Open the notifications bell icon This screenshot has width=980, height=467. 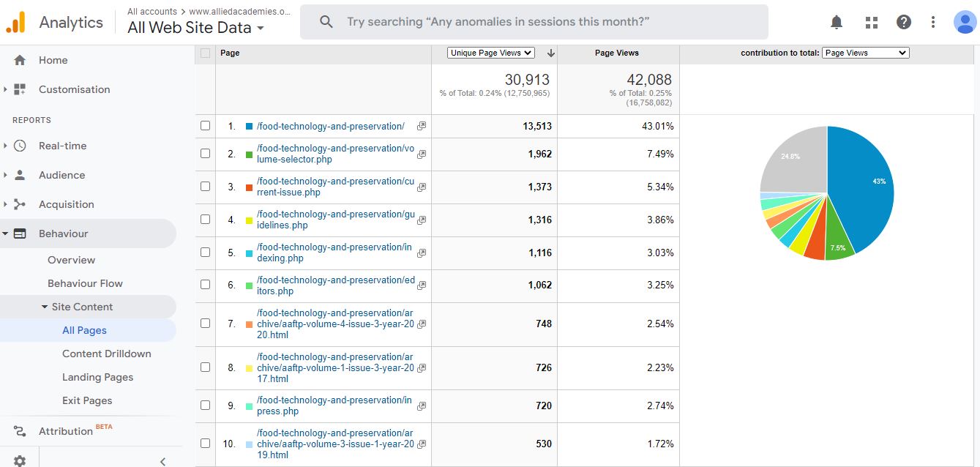pos(837,22)
